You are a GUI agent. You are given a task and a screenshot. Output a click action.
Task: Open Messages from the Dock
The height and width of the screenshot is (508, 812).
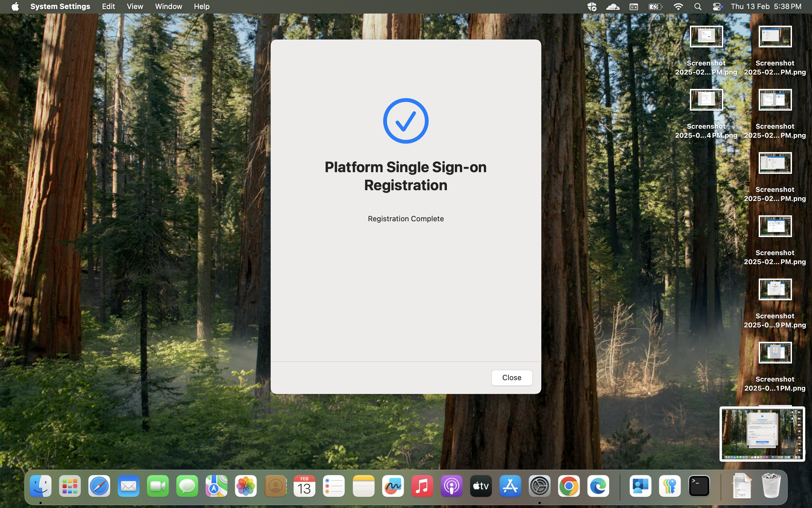[x=187, y=486]
